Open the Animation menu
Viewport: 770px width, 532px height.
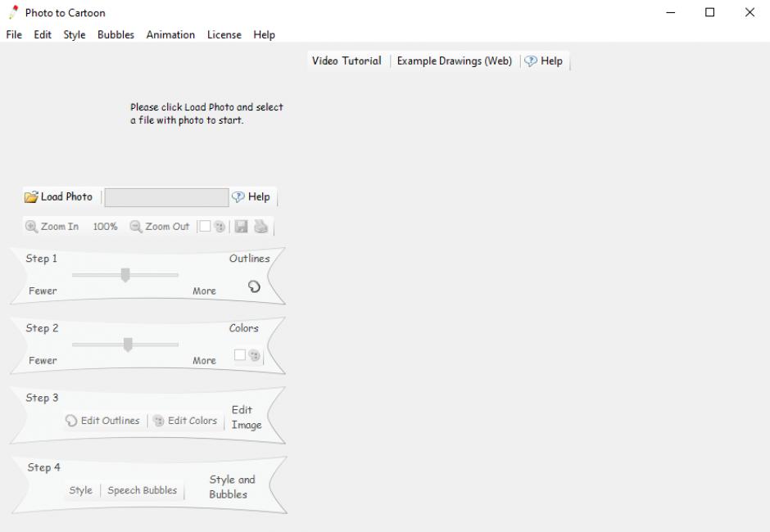[170, 35]
